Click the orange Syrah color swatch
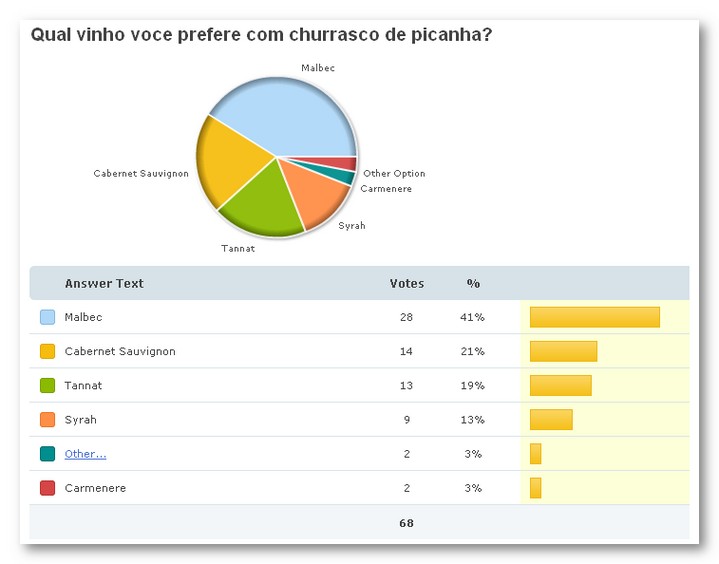Image resolution: width=719 pixels, height=564 pixels. point(47,419)
